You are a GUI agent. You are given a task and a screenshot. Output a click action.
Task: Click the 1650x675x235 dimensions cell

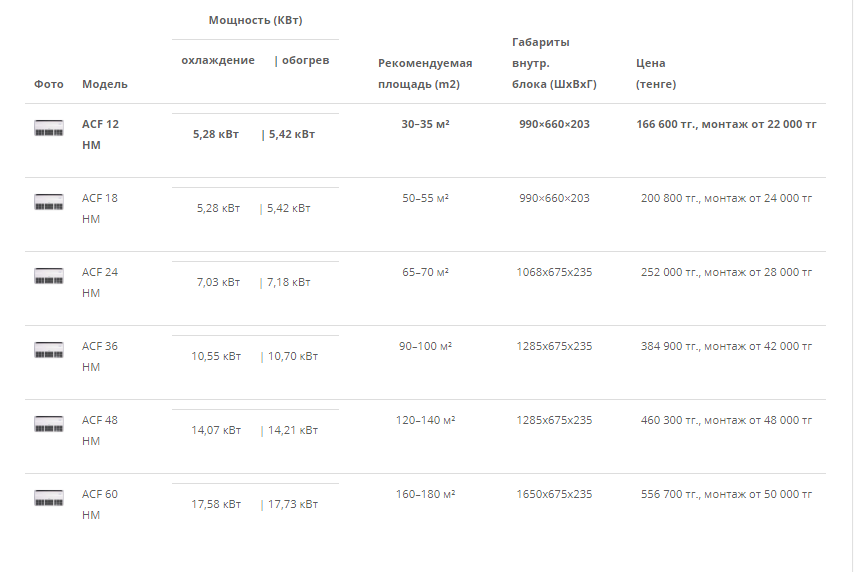pos(554,494)
